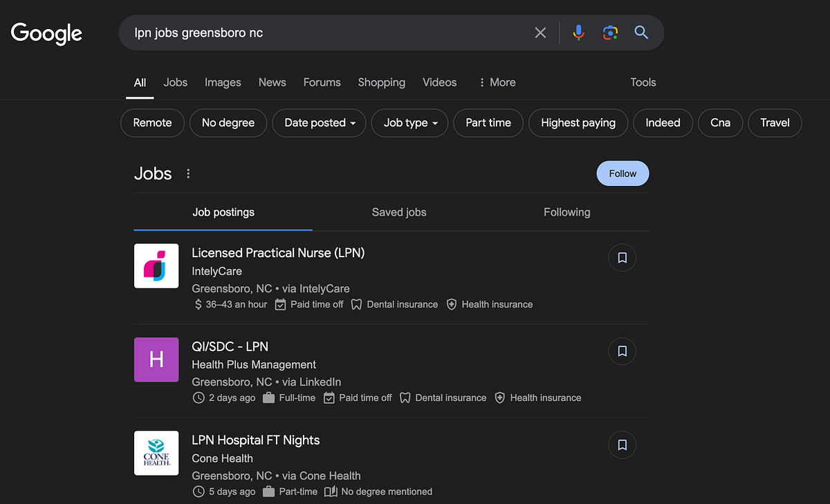The image size is (830, 504).
Task: Open Google Lens image search
Action: (609, 32)
